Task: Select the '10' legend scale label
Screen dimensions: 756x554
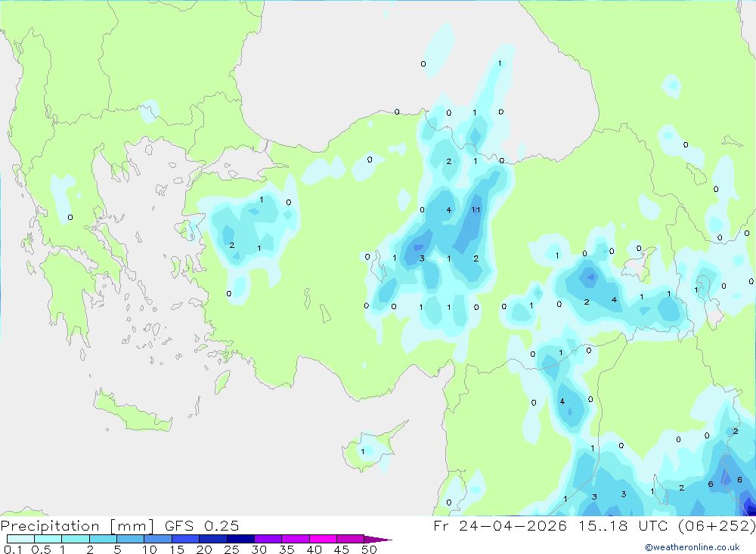Action: pyautogui.click(x=150, y=549)
